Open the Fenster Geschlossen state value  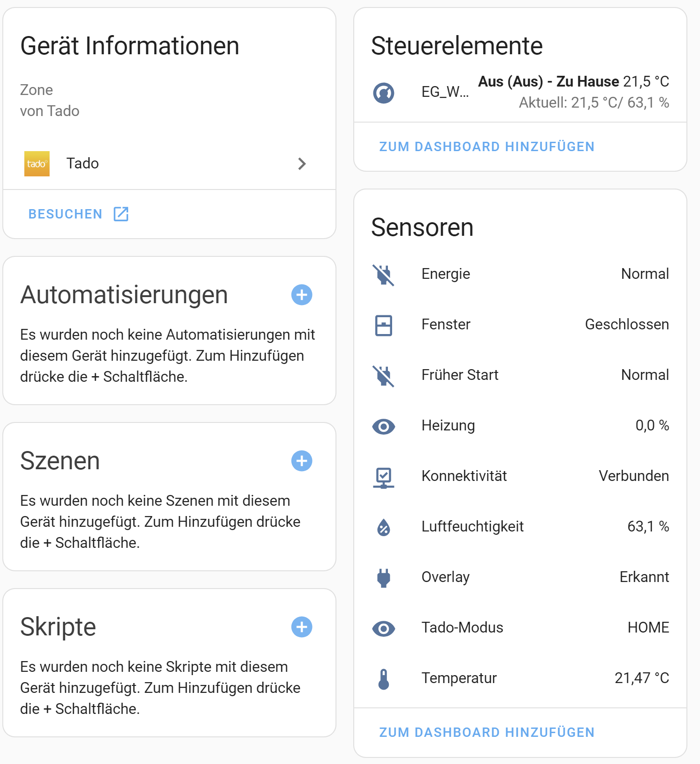click(627, 325)
